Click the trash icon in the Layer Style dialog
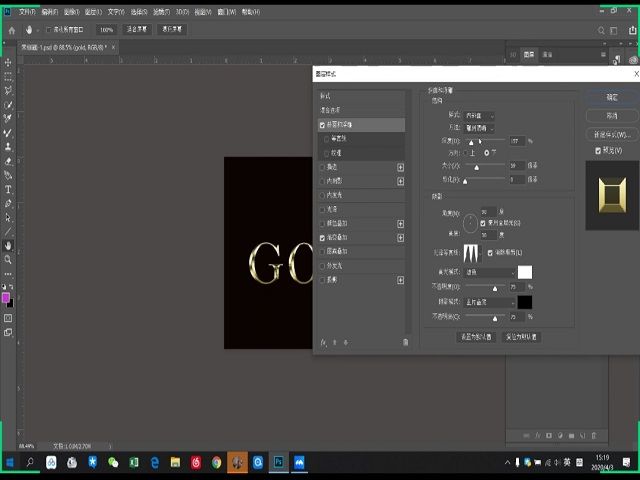The width and height of the screenshot is (640, 480). point(405,342)
